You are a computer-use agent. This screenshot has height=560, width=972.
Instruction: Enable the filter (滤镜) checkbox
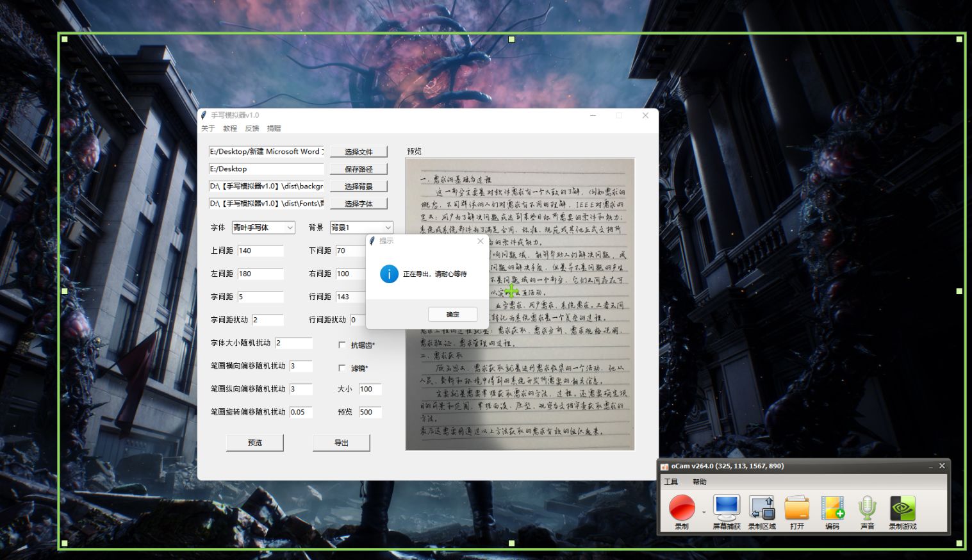click(342, 368)
